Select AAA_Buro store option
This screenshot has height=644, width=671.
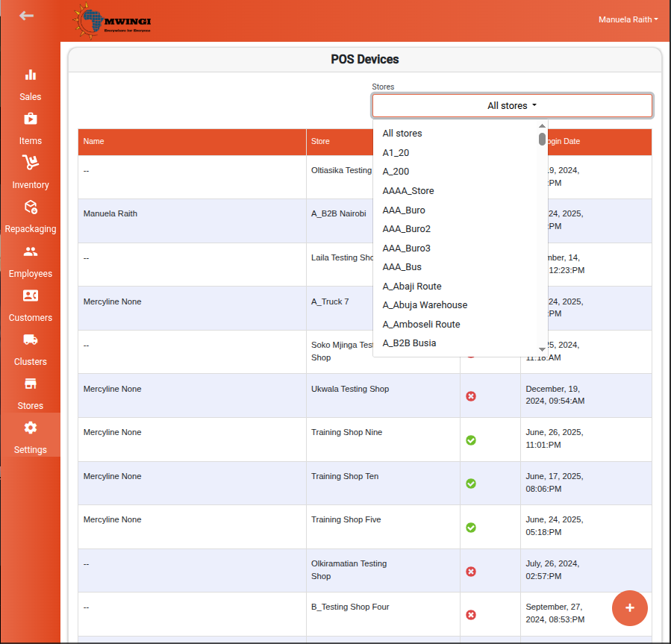(455, 210)
